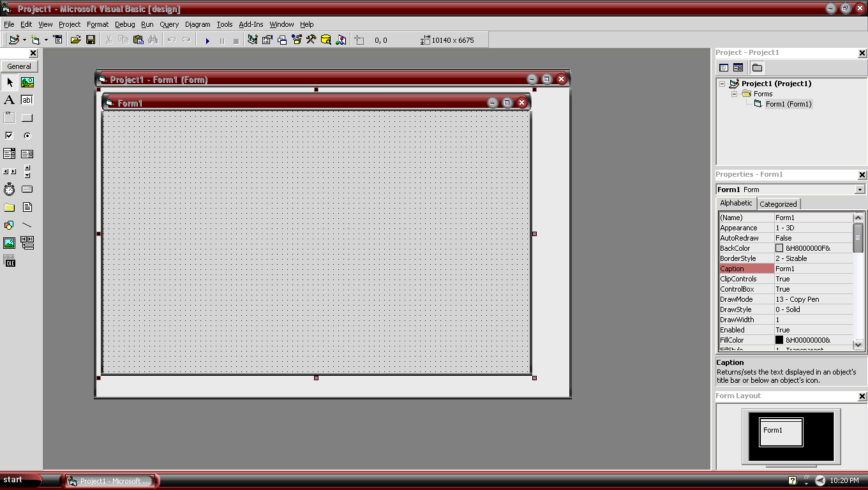Screen dimensions: 868x490
Task: Collapse the Project1 tree node
Action: click(722, 83)
